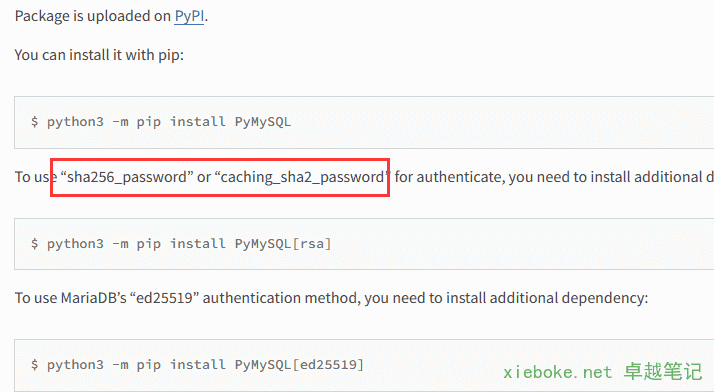
Task: Click the "caching_sha2_password" text
Action: 303,177
